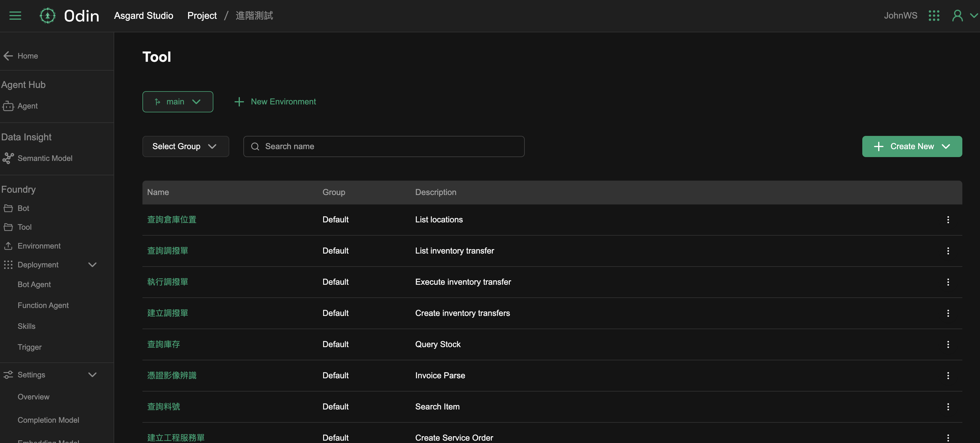Go to Environment in the sidebar
980x443 pixels.
pyautogui.click(x=39, y=246)
